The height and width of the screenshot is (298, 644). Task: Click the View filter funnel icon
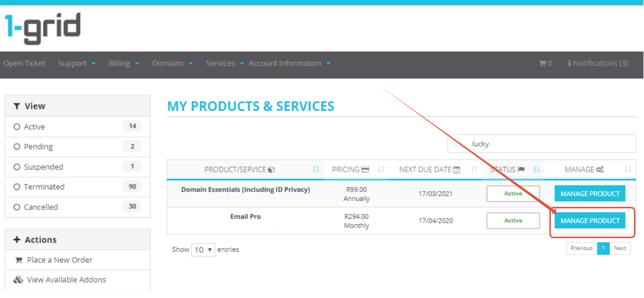(16, 106)
